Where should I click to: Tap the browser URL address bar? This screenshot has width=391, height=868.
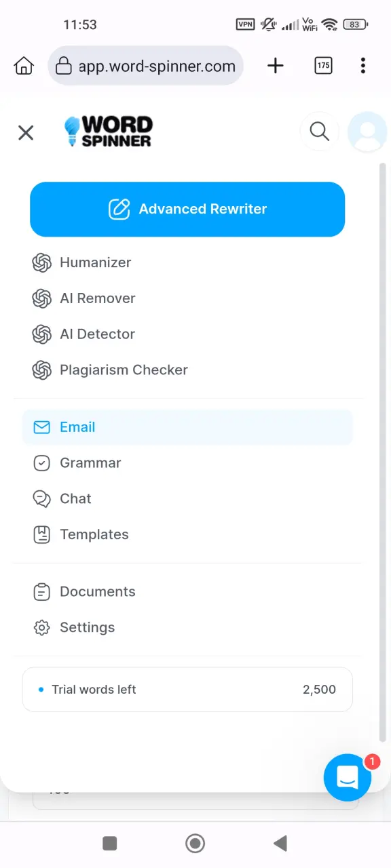pyautogui.click(x=146, y=66)
